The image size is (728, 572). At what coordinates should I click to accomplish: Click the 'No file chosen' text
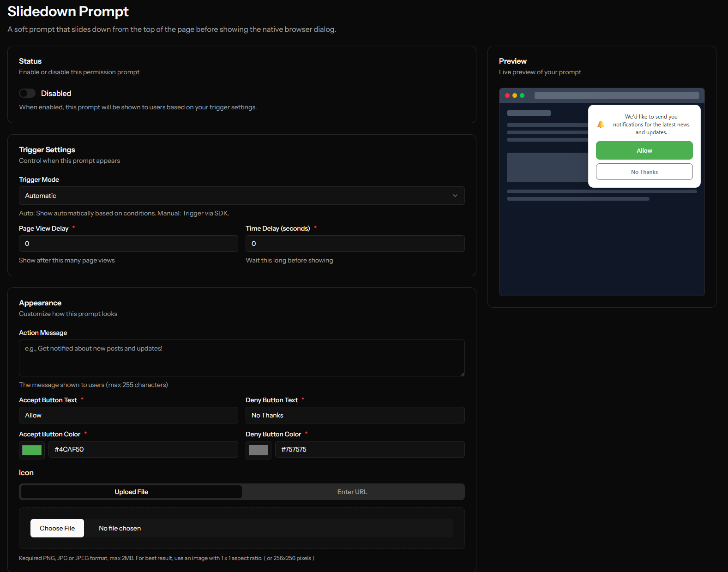120,528
